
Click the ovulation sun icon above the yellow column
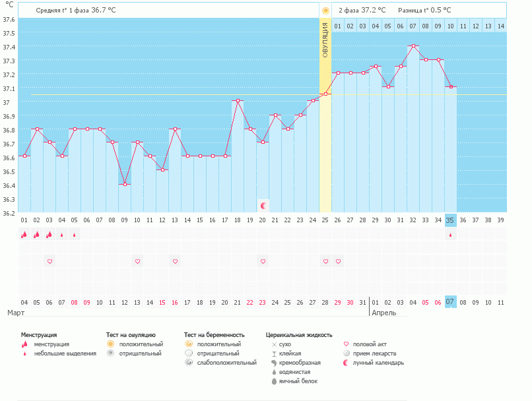tap(325, 11)
